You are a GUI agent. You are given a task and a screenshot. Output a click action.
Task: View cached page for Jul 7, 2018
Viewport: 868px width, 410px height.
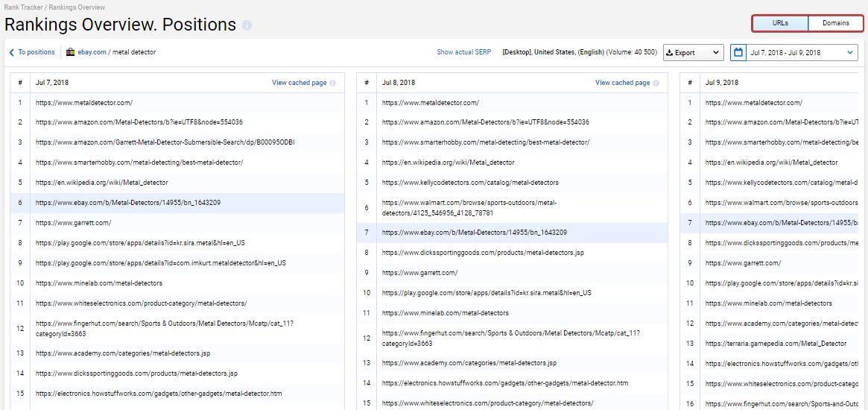[299, 83]
